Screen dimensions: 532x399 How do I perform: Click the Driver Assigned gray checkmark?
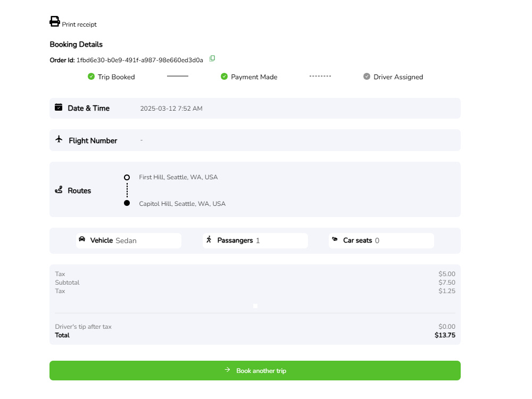pyautogui.click(x=367, y=76)
